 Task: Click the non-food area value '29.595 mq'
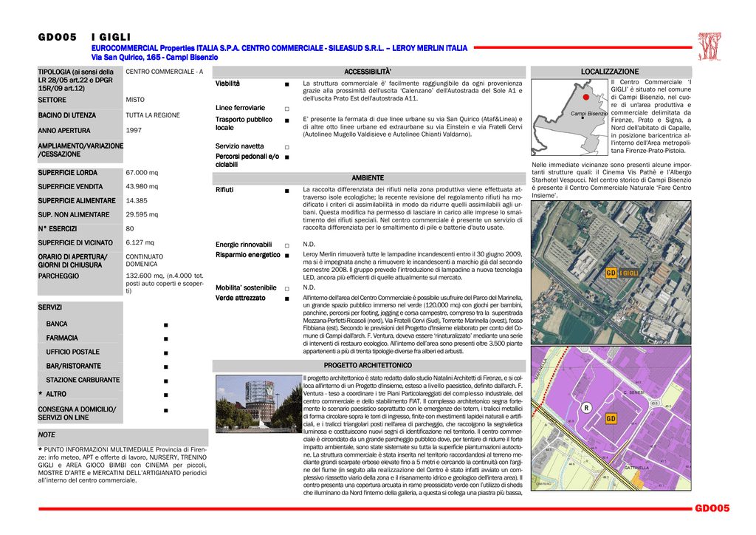pyautogui.click(x=142, y=214)
